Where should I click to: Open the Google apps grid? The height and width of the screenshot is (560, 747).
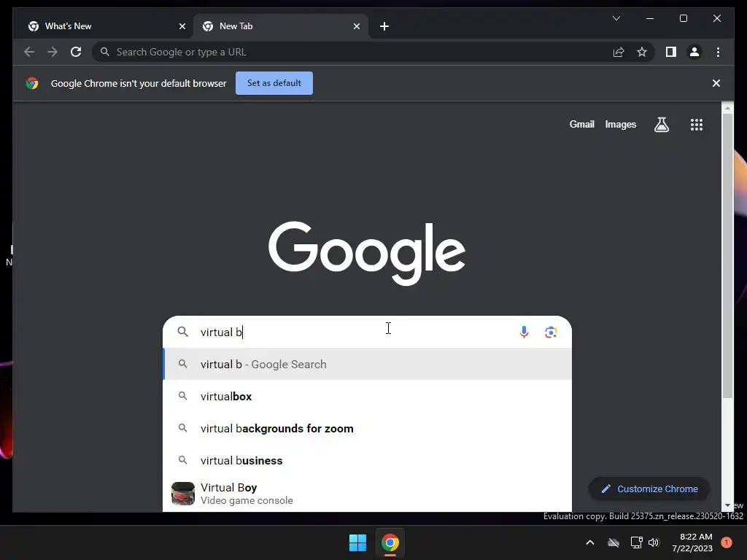tap(697, 125)
